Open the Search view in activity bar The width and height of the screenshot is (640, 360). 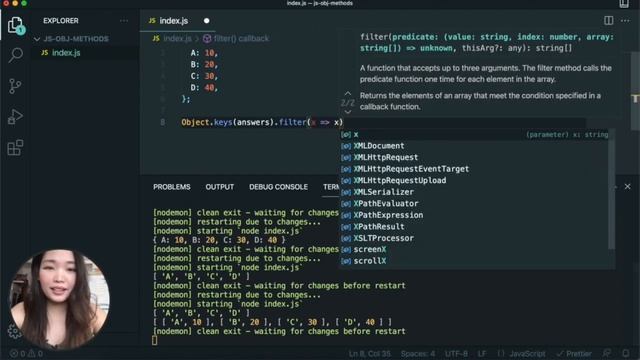pyautogui.click(x=15, y=55)
